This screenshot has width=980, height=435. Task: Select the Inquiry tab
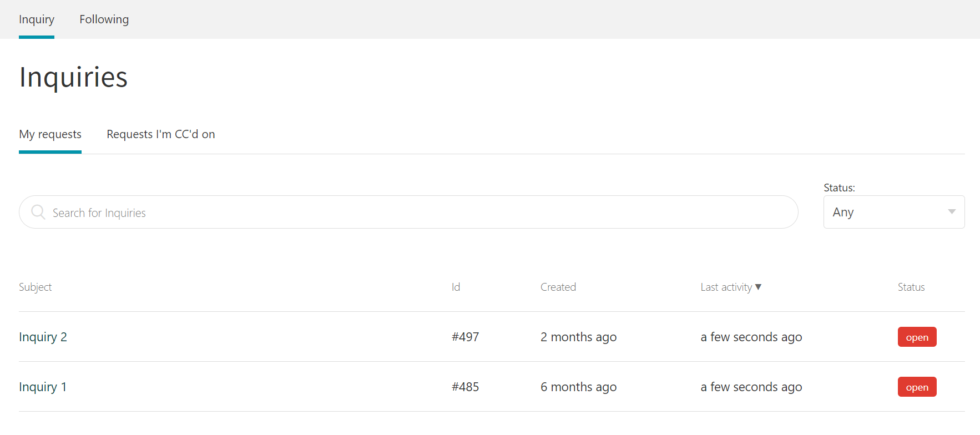pos(36,19)
